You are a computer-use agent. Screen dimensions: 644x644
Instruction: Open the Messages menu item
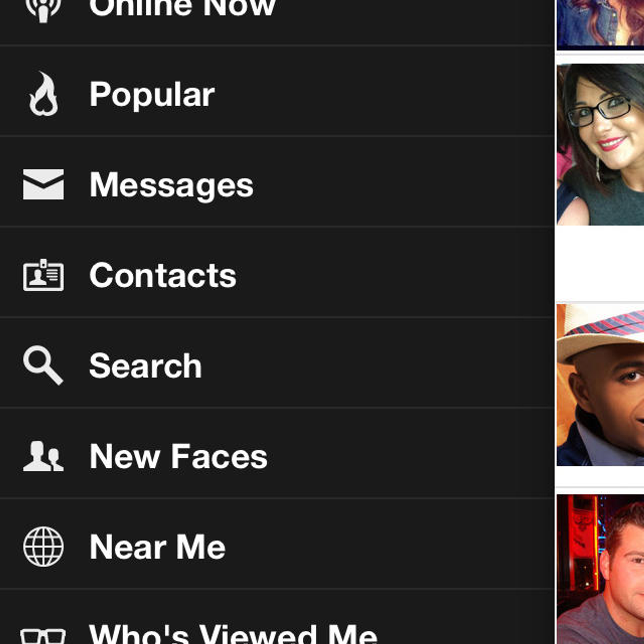(x=277, y=182)
